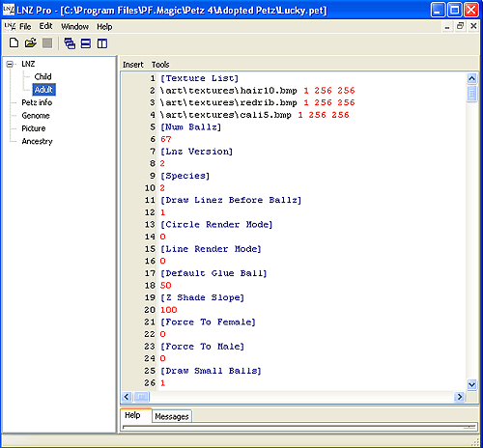Switch to the Messages tab
The image size is (483, 448).
click(172, 416)
